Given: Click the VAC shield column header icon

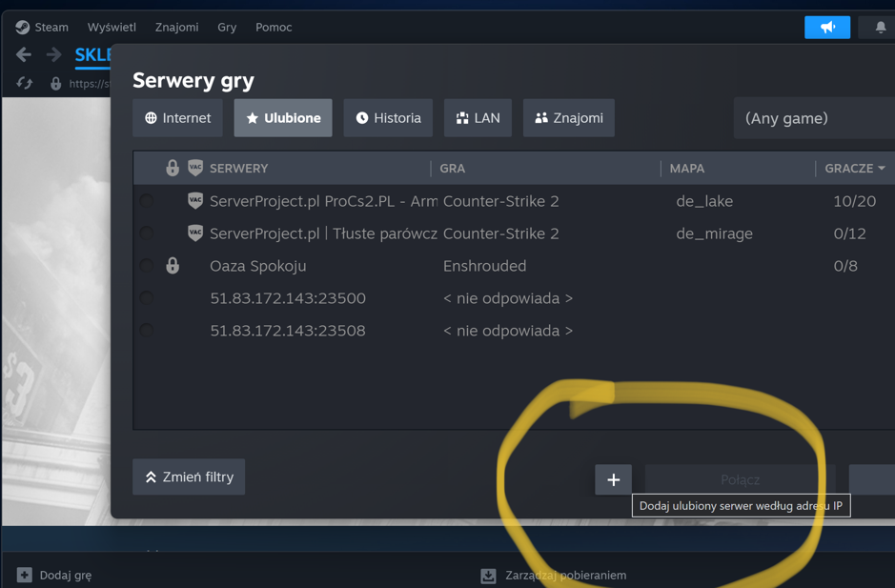Looking at the screenshot, I should [x=195, y=169].
